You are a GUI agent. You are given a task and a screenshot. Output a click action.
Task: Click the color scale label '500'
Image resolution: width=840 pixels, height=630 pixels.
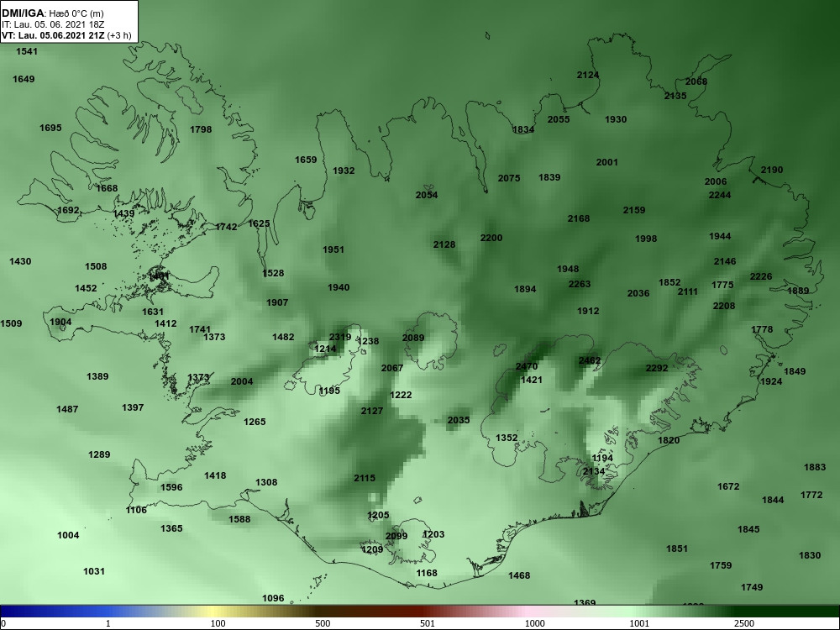coord(323,623)
